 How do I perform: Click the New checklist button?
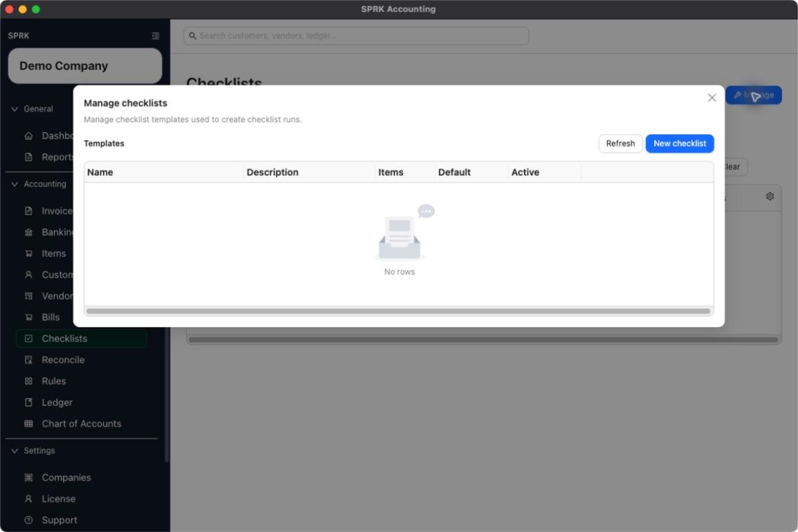(680, 143)
